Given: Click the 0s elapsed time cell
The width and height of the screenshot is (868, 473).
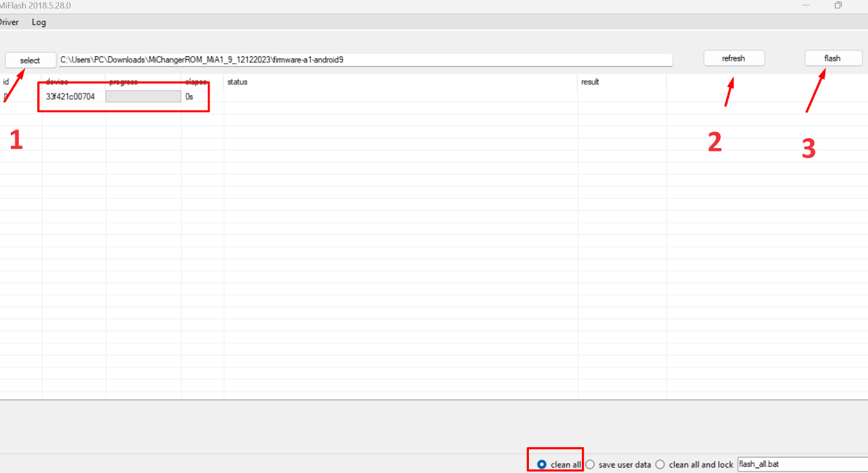Looking at the screenshot, I should click(x=189, y=96).
